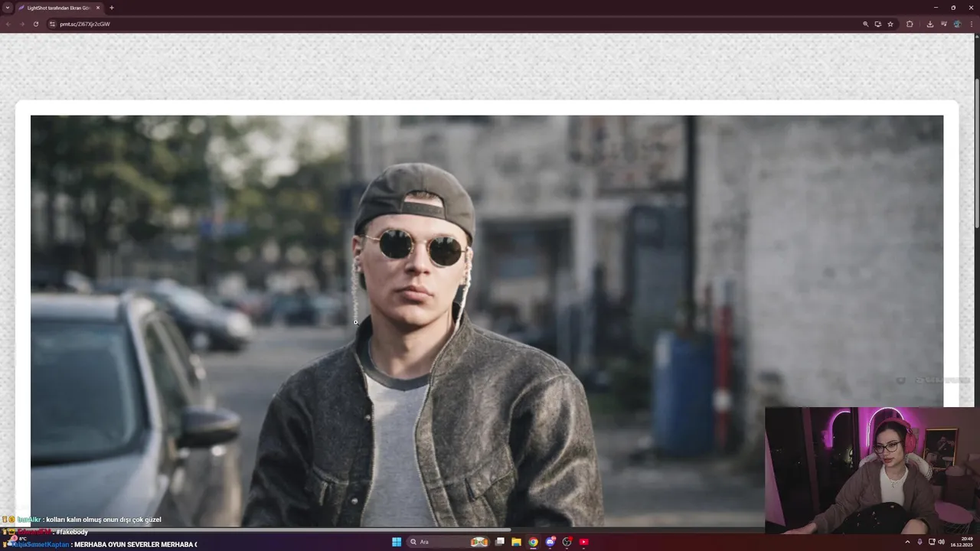980x551 pixels.
Task: Open the media controls icon in the toolbar
Action: click(943, 24)
